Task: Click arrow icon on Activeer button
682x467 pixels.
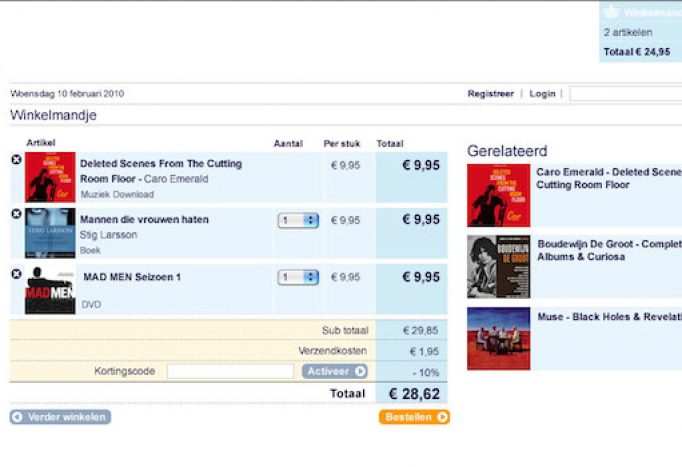Action: (x=360, y=371)
